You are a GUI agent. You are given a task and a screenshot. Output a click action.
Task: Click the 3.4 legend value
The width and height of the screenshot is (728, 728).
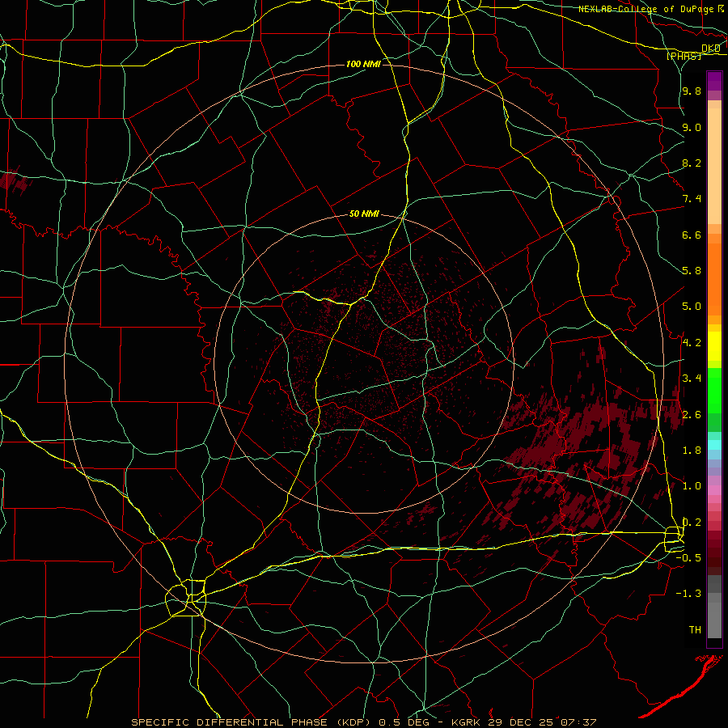[x=692, y=379]
